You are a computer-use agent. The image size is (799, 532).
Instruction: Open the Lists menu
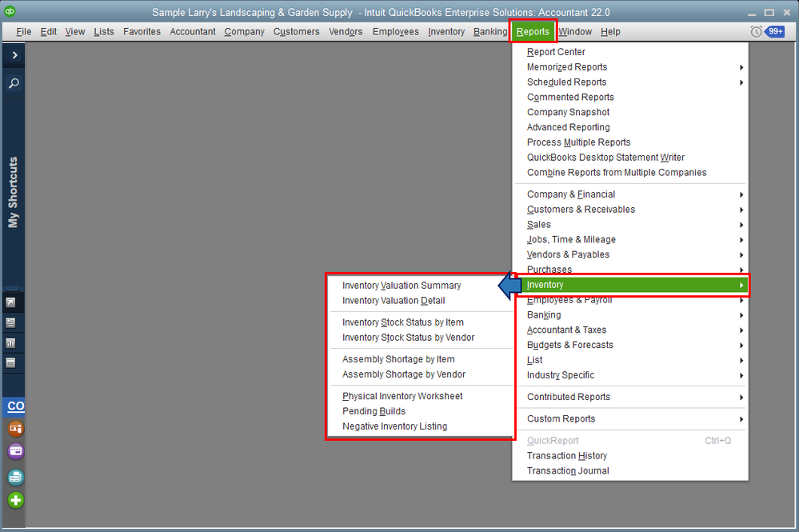point(103,31)
